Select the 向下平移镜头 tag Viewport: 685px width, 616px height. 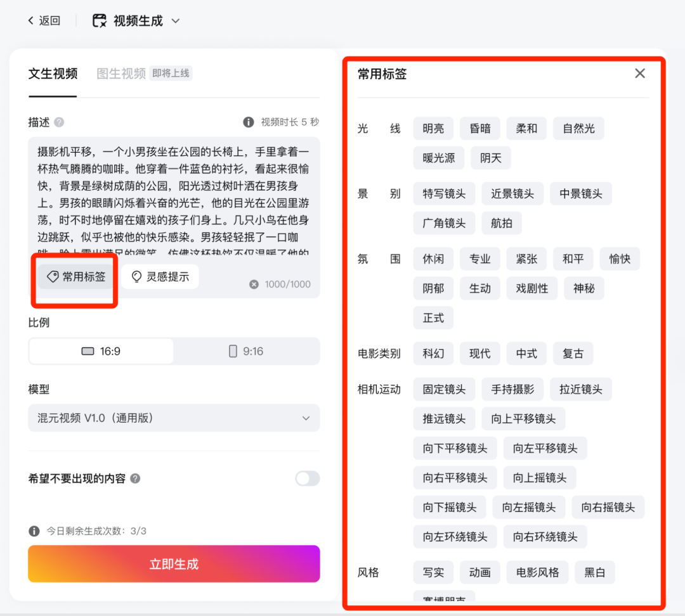455,448
